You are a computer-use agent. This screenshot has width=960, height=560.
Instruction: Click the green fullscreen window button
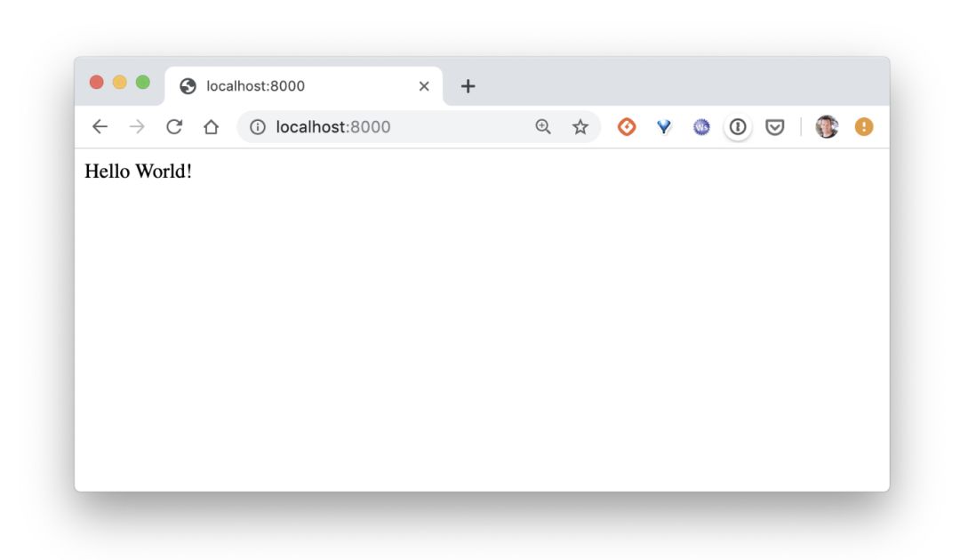coord(142,82)
